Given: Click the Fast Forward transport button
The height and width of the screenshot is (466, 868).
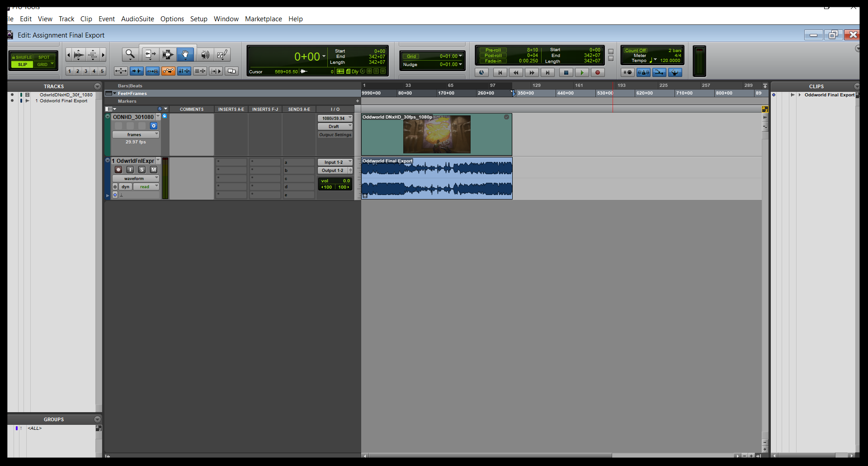Looking at the screenshot, I should coord(532,72).
